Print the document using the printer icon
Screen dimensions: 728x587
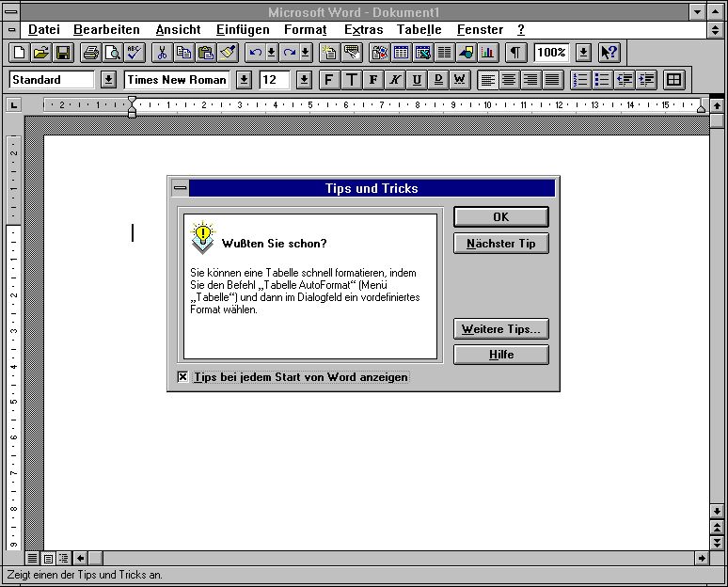[90, 53]
